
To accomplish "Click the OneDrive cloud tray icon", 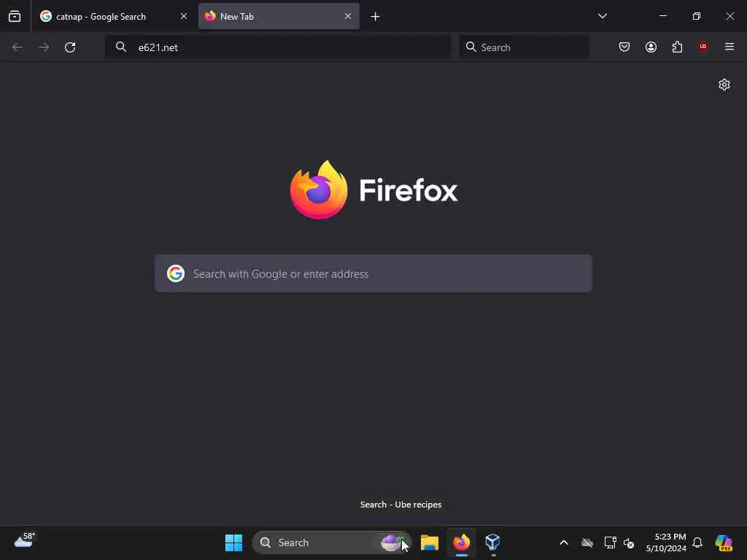I will (587, 542).
